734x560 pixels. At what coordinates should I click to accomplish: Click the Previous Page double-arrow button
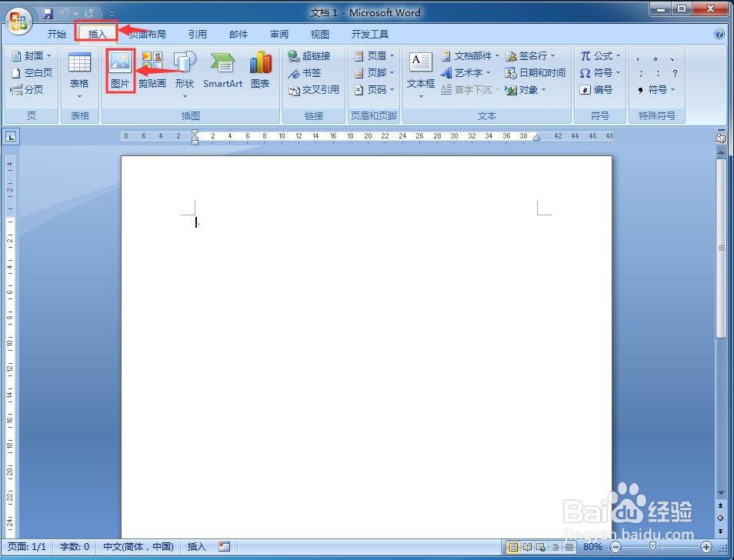point(721,505)
